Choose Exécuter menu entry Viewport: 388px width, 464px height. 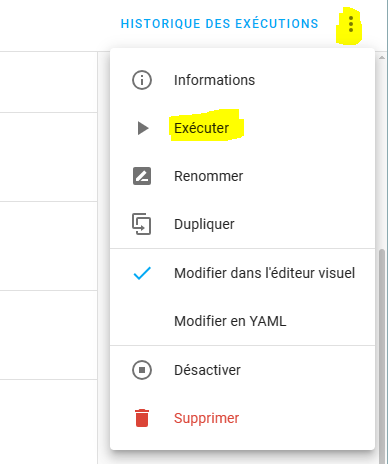[x=243, y=128]
